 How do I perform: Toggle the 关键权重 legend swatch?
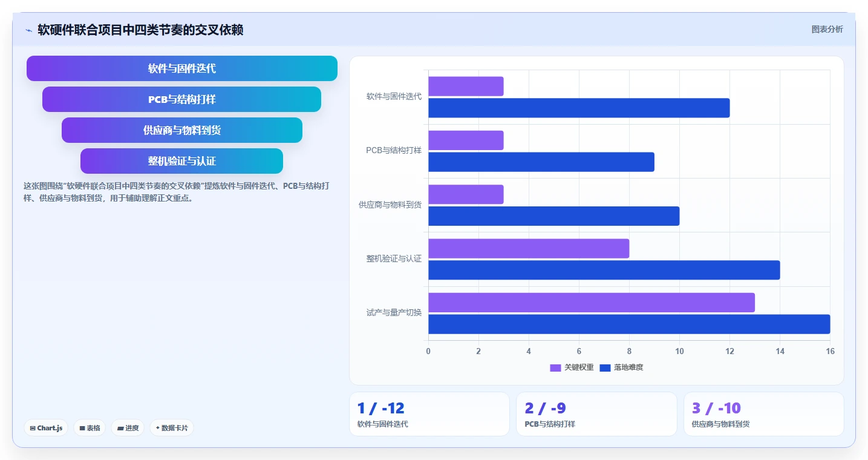555,367
